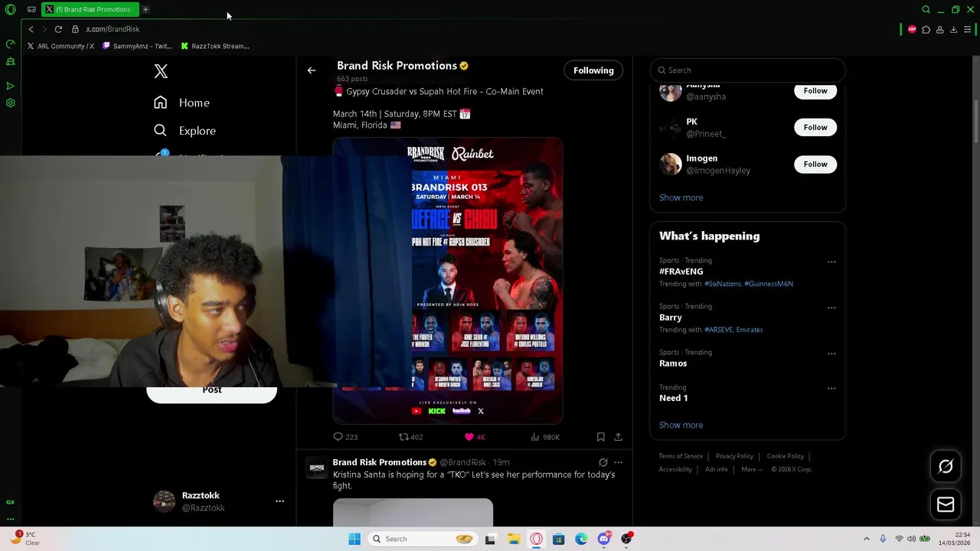
Task: Repost the fight card post
Action: click(411, 437)
